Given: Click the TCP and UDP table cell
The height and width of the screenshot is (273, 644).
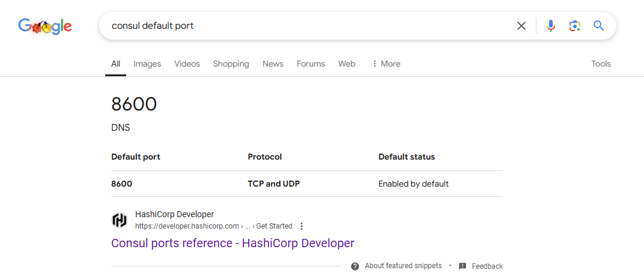Looking at the screenshot, I should click(274, 184).
